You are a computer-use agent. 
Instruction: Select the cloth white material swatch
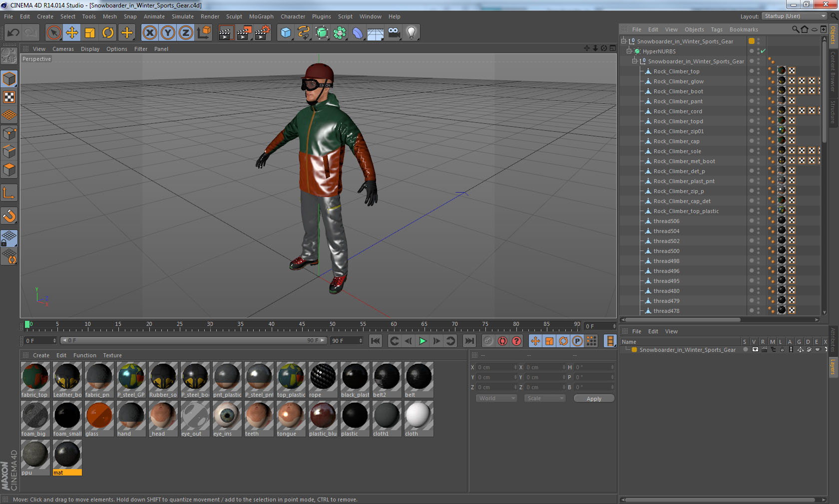pos(419,419)
